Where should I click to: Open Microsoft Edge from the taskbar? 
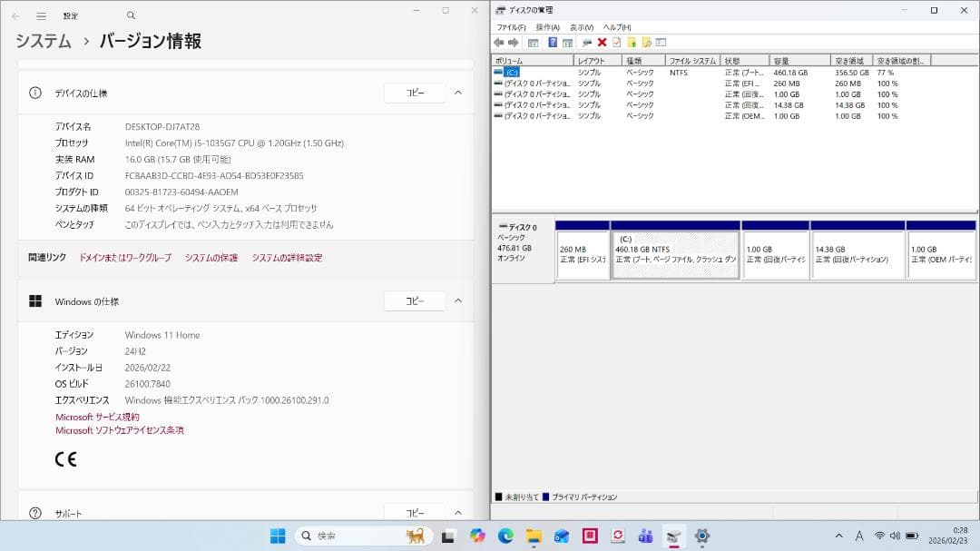click(x=505, y=536)
